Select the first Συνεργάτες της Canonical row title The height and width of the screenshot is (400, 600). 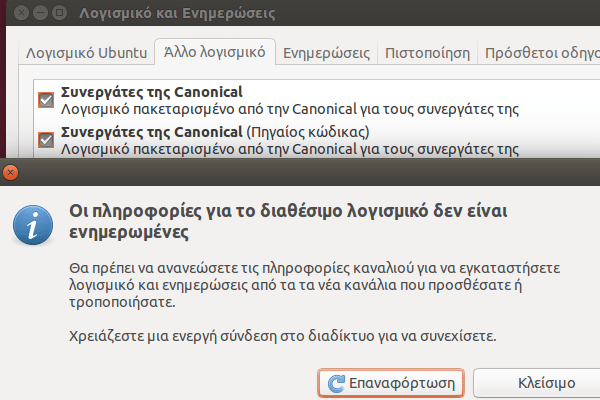[x=152, y=92]
